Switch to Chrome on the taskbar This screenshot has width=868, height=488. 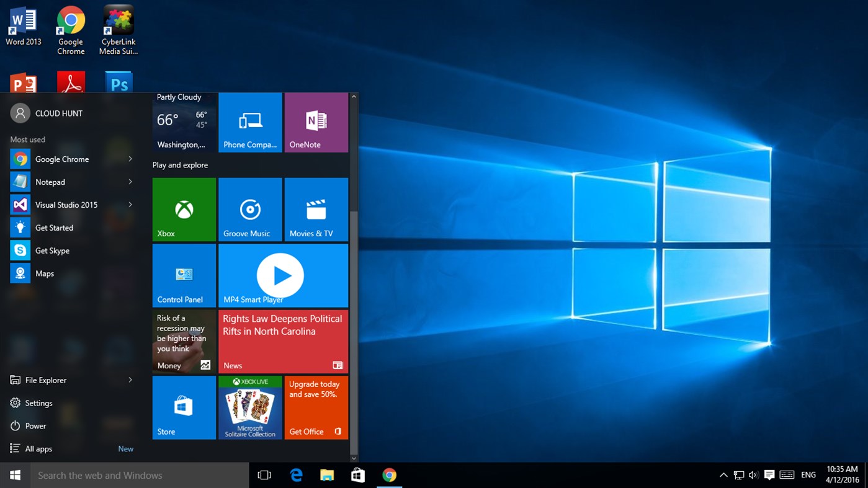(389, 475)
